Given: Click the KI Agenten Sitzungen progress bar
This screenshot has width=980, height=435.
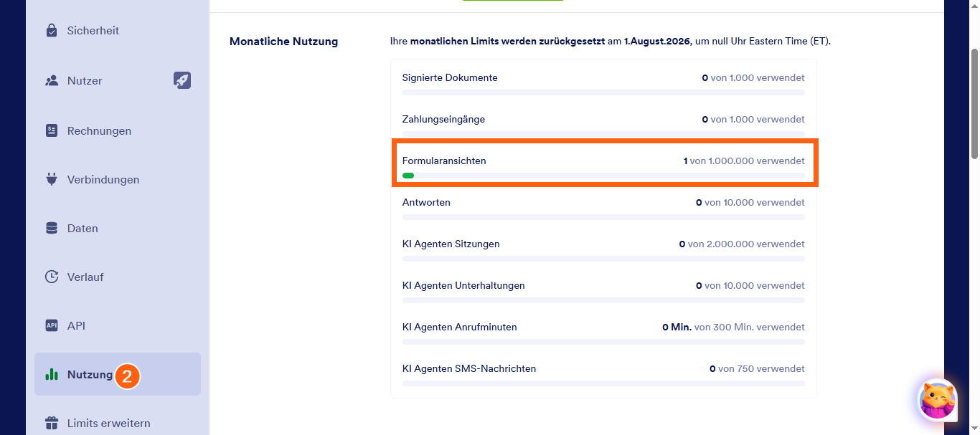Looking at the screenshot, I should coord(603,259).
